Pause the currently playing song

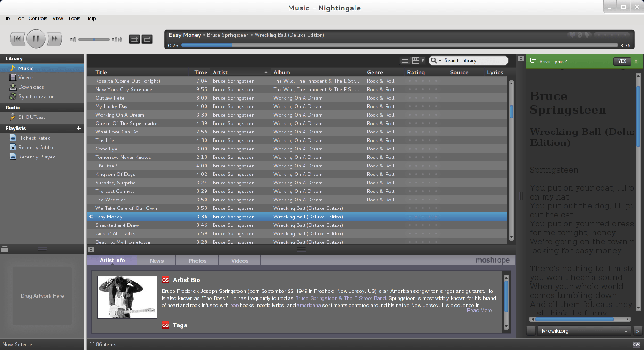pyautogui.click(x=36, y=39)
